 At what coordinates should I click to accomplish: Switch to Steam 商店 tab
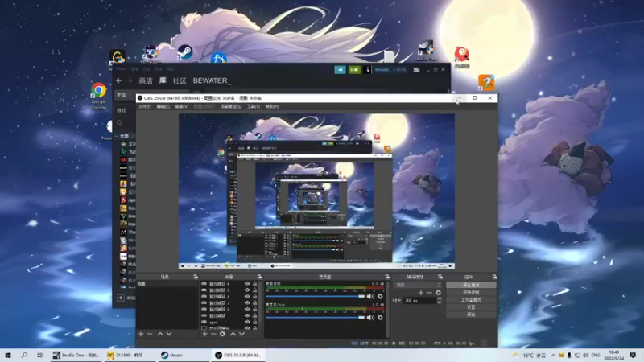click(x=146, y=81)
